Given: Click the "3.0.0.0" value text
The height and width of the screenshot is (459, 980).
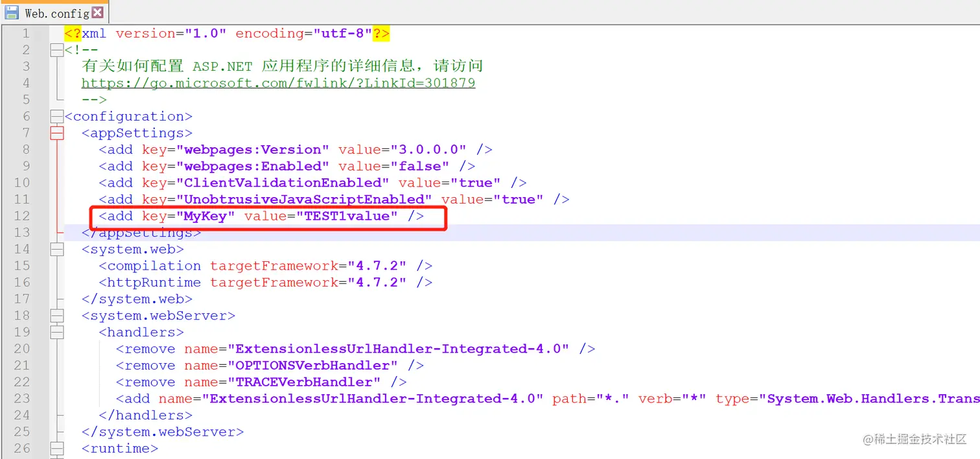Looking at the screenshot, I should [x=428, y=150].
